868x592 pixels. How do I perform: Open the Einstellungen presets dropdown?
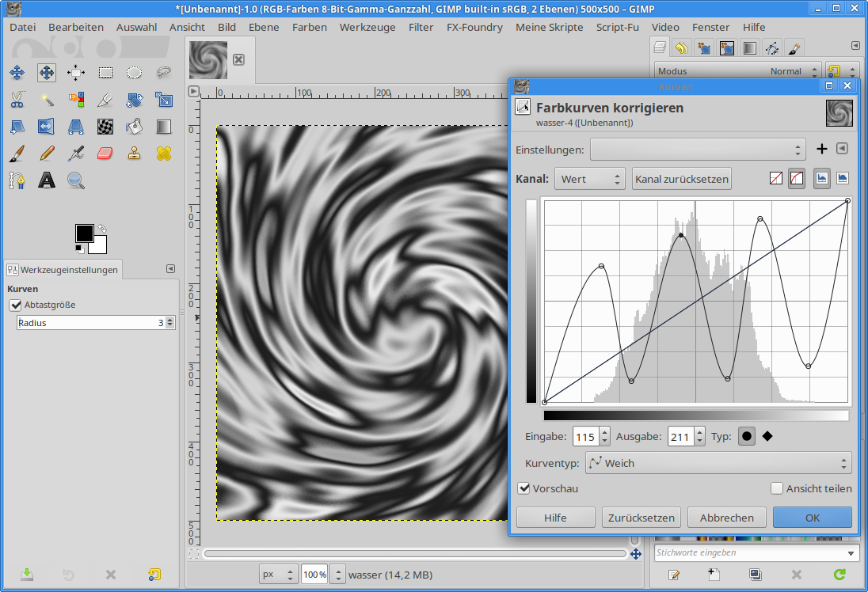[697, 149]
